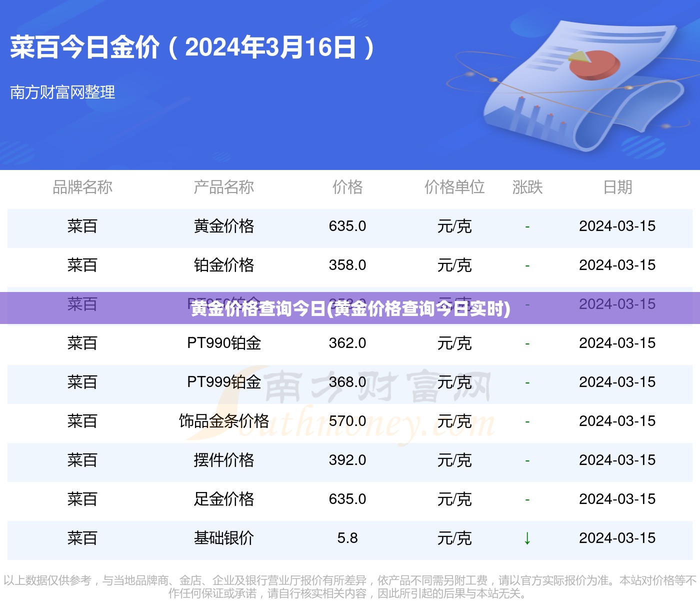The image size is (700, 616).
Task: Click the date 2024-03-15 in 黄金价格 row
Action: tap(617, 226)
